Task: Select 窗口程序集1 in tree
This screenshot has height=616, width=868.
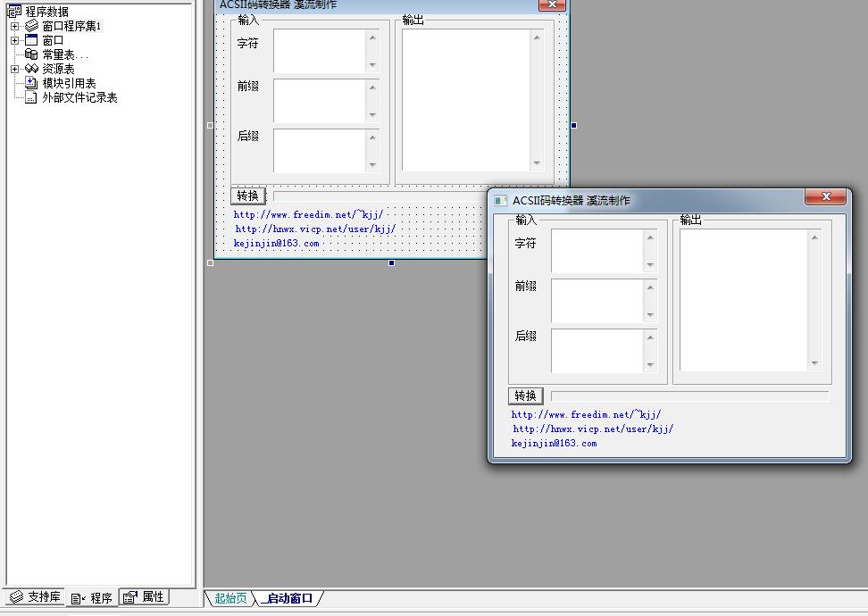Action: pos(71,26)
